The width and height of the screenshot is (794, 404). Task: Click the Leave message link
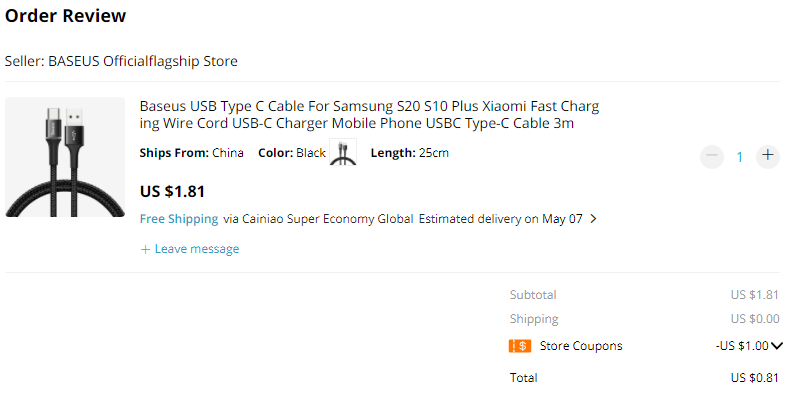pos(197,249)
